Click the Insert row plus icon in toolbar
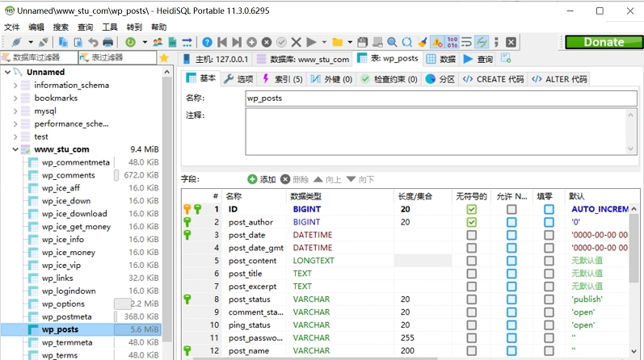Image resolution: width=644 pixels, height=360 pixels. pos(252,42)
